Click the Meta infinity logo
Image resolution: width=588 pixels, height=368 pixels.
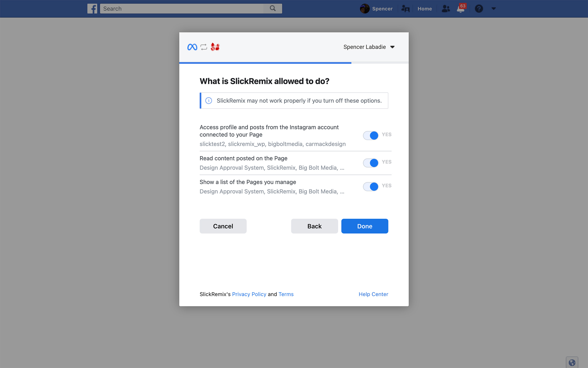pos(192,47)
